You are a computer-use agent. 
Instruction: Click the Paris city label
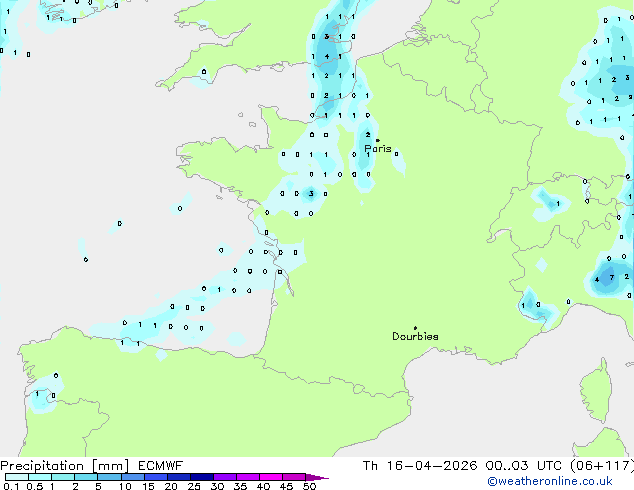click(378, 148)
